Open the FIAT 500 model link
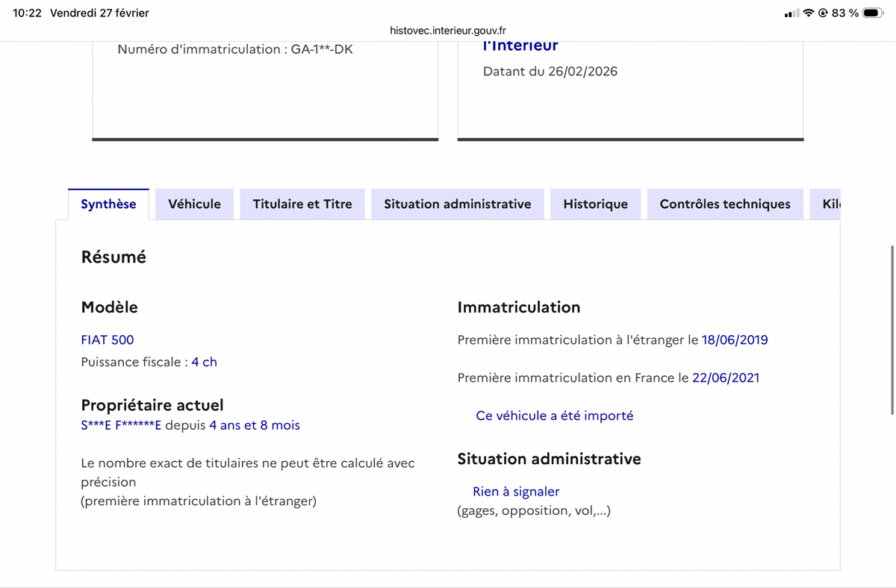The image size is (896, 588). tap(108, 340)
